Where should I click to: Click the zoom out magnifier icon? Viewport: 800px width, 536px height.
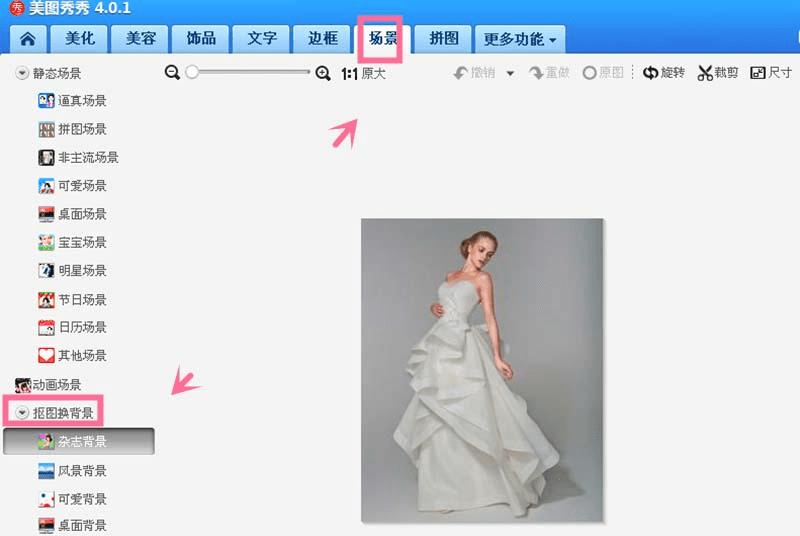pyautogui.click(x=172, y=73)
